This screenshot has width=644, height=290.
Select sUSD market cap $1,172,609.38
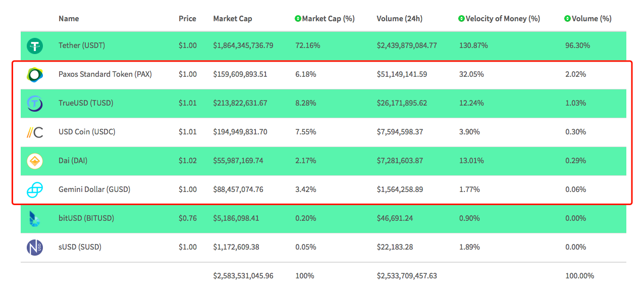236,247
